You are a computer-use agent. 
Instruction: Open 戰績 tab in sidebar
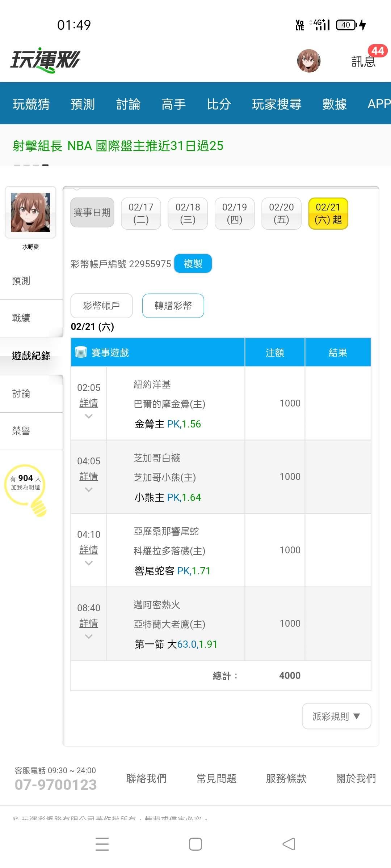pos(21,318)
